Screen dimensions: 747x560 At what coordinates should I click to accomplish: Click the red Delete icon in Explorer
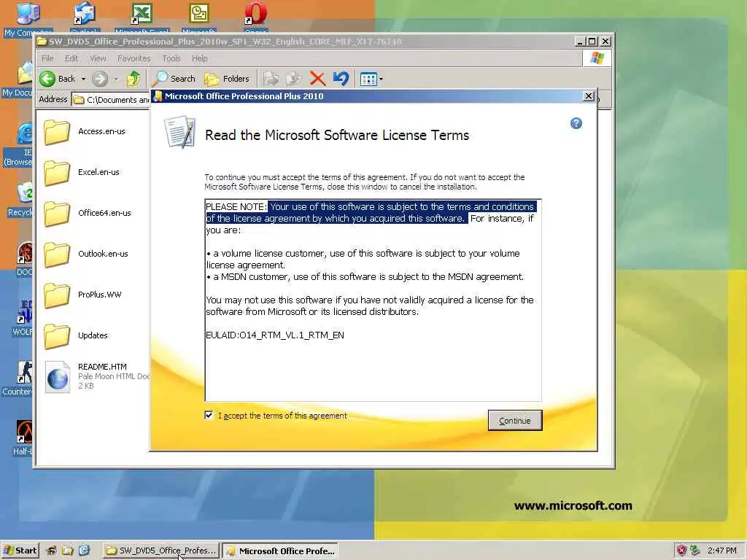click(317, 79)
